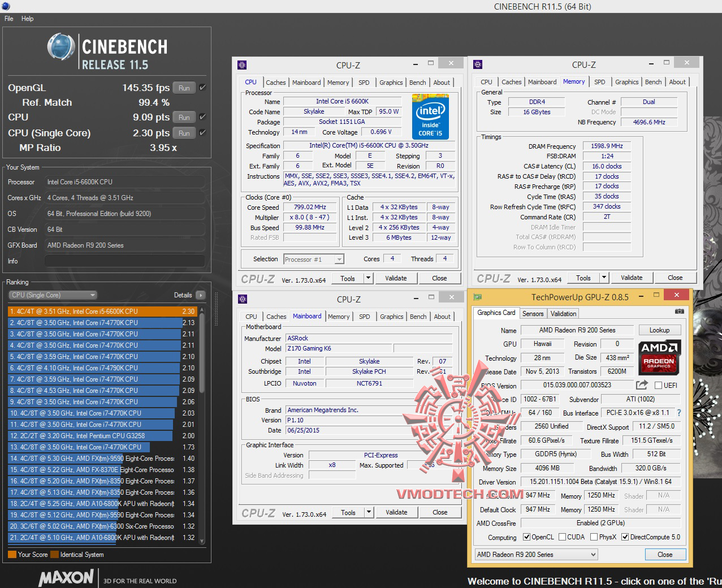Click the Cinebench sphere logo
The image size is (722, 588).
point(61,46)
